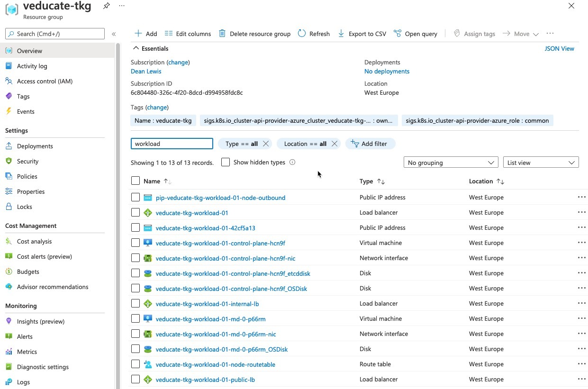Open veducate-tkg-workload-01-control-plane-hcn9f virtual machine
Screen dimensions: 588x389
point(220,243)
